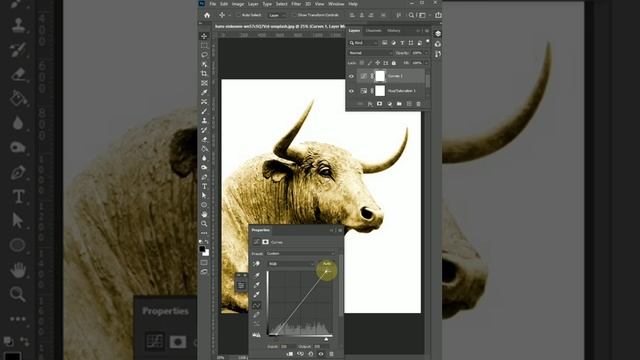
Task: Click the Auto button in Curves
Action: point(327,264)
